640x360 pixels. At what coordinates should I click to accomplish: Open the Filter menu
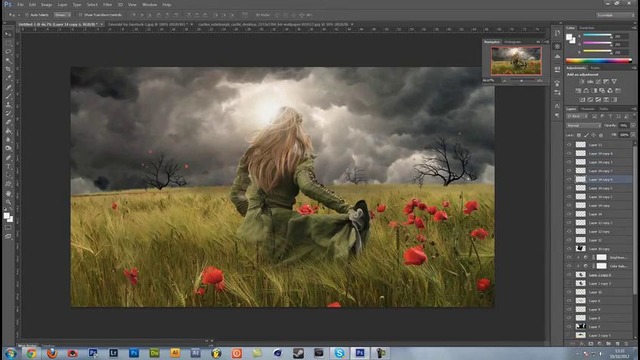[x=107, y=5]
